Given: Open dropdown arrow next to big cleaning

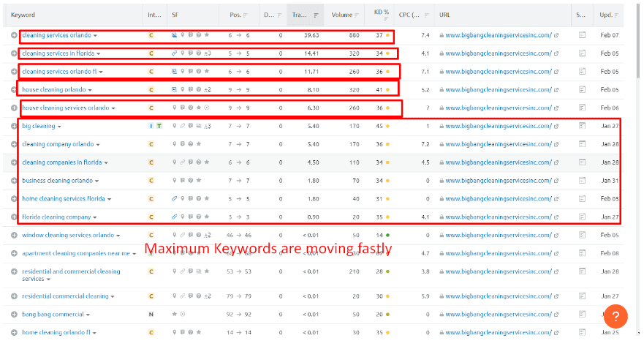Looking at the screenshot, I should point(59,127).
